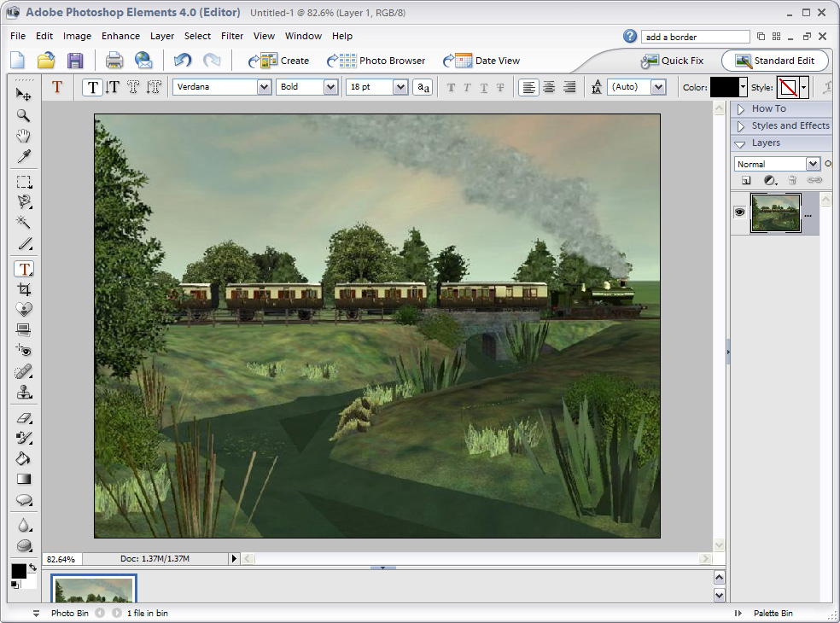Select the Magnetic Lasso tool
This screenshot has height=623, width=840.
point(24,202)
